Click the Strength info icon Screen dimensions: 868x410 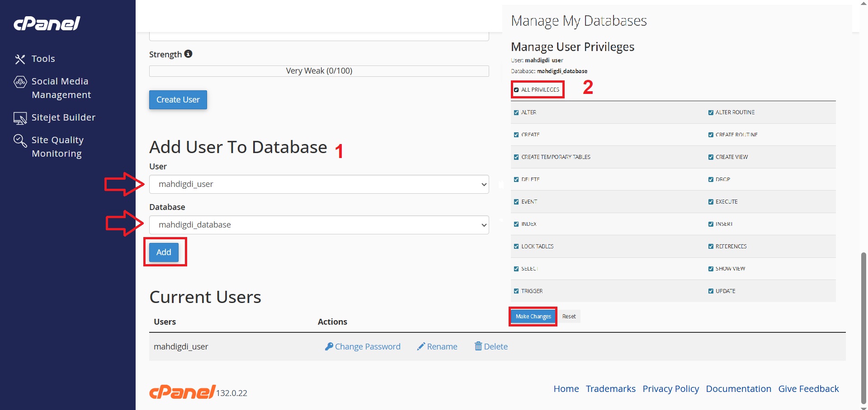click(189, 54)
